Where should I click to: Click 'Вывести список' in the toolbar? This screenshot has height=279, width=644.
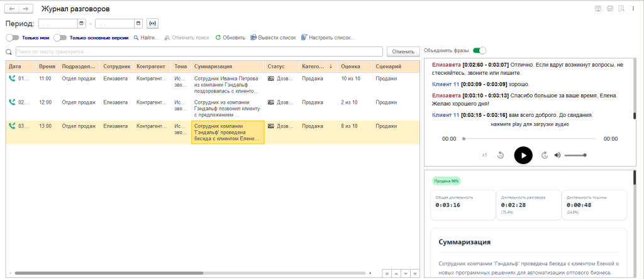273,38
